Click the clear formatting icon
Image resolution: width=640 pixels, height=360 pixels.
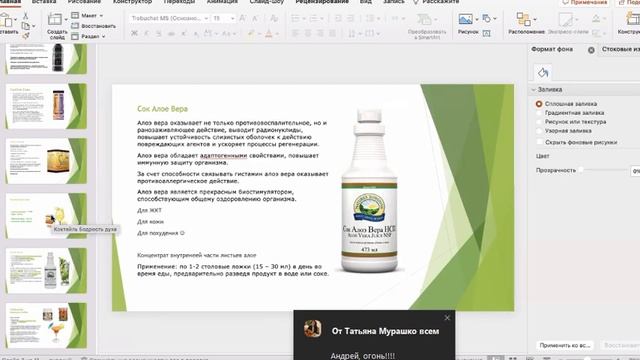(x=274, y=18)
